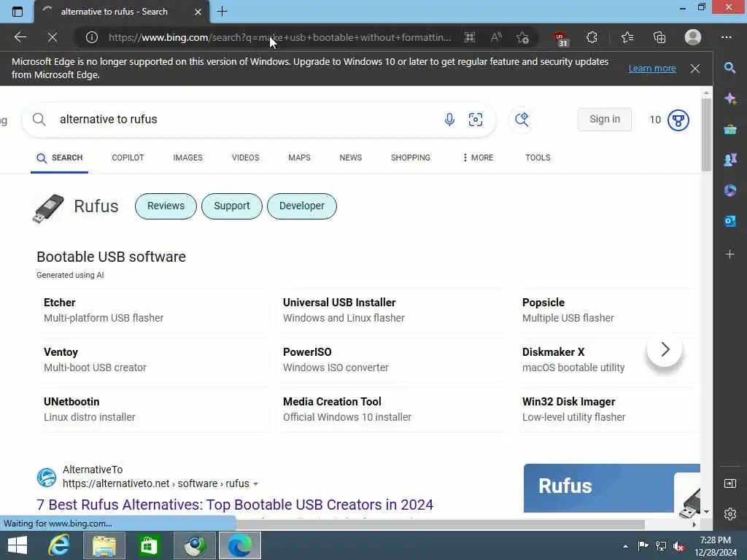Open the PowerISO suggestion
This screenshot has height=560, width=747.
click(393, 359)
